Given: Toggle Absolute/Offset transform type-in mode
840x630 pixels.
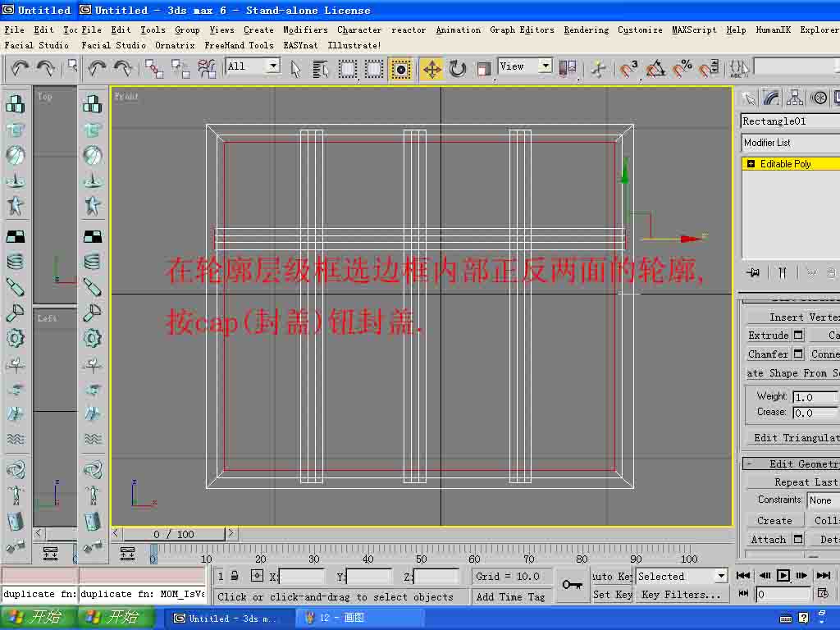Looking at the screenshot, I should 257,576.
